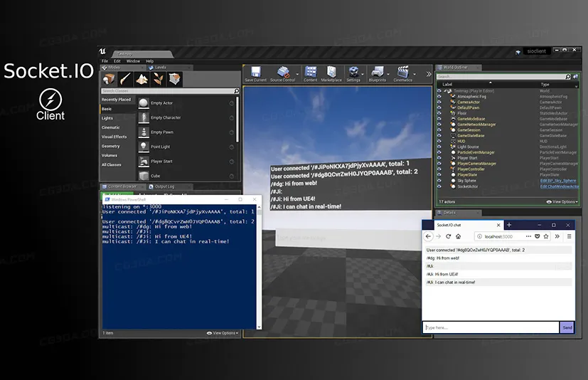Viewport: 588px width, 380px height.
Task: Select the Place mode icon
Action: click(109, 79)
